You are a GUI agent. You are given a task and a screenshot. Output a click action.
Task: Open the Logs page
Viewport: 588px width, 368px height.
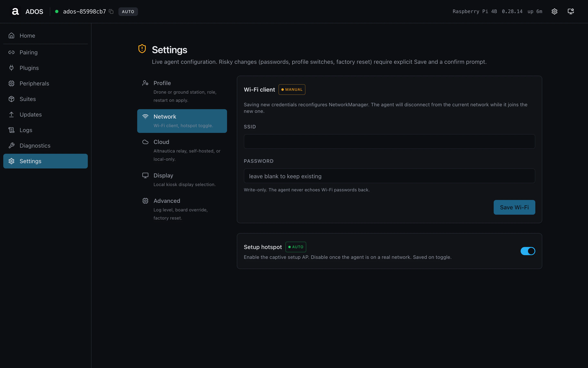(x=46, y=130)
